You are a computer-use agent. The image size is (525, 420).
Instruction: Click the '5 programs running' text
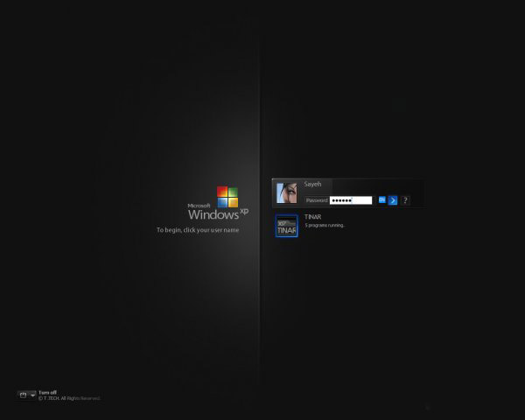pos(325,226)
